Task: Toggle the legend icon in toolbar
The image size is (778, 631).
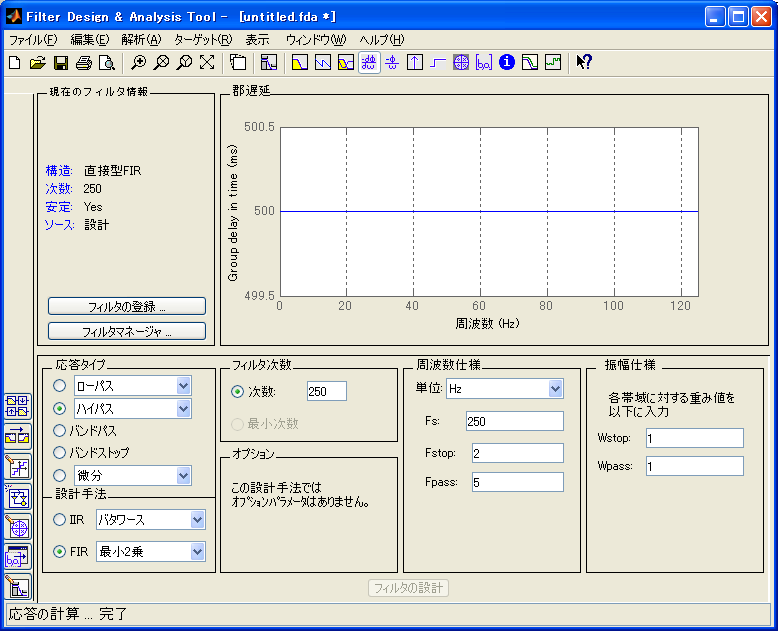Action: [238, 63]
